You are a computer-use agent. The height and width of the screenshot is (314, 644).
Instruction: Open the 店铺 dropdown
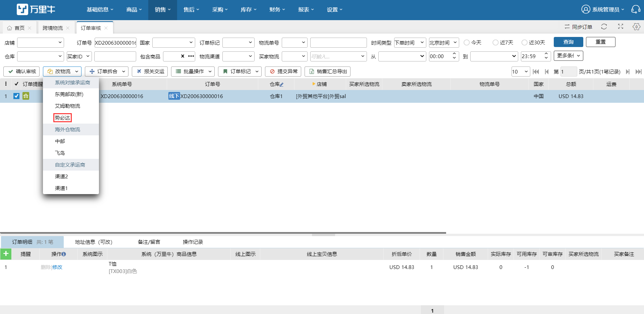[x=40, y=43]
